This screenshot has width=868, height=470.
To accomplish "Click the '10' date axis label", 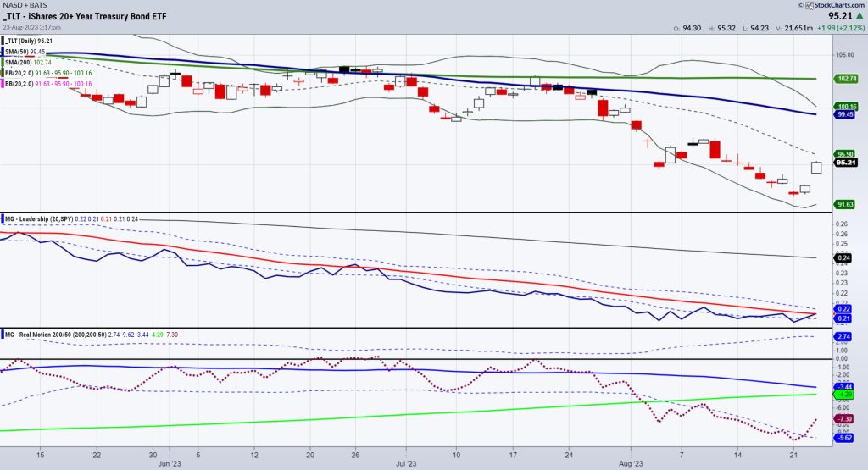I will point(457,455).
